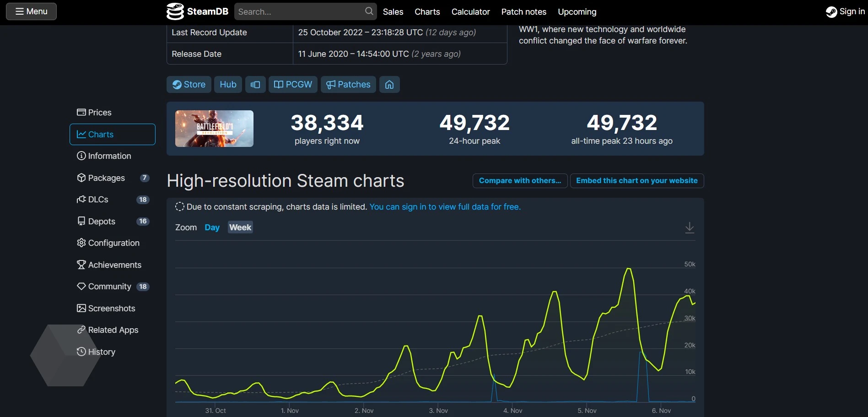Select the Charts sidebar tab

pyautogui.click(x=113, y=135)
